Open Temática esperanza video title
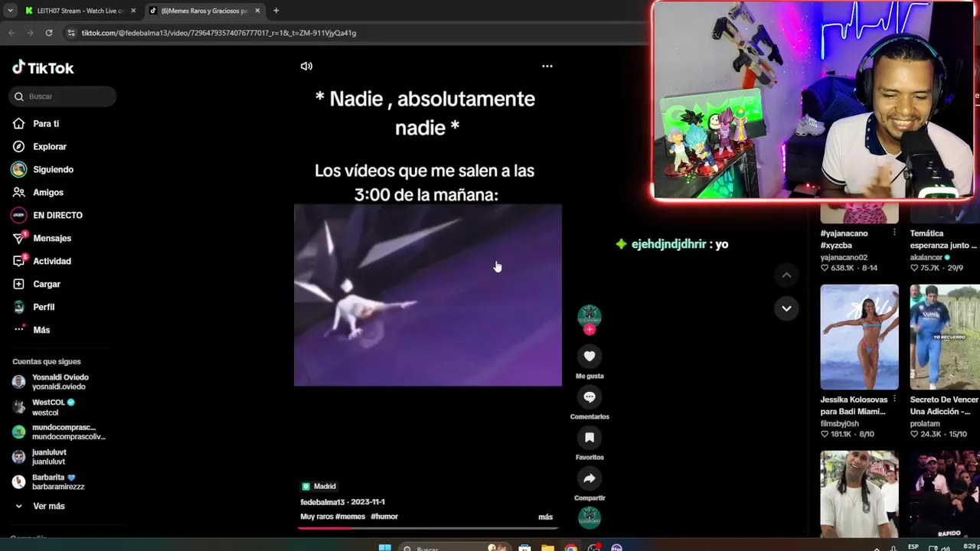 (x=943, y=240)
